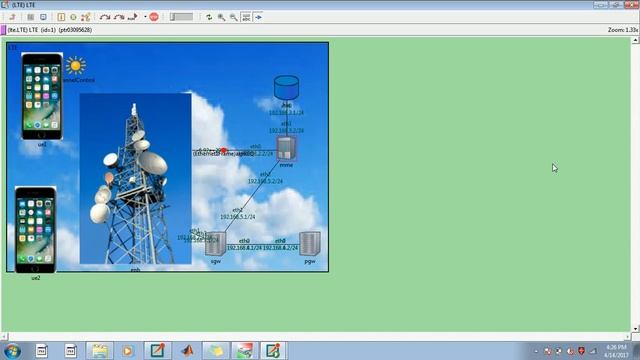Image resolution: width=640 pixels, height=360 pixels.
Task: Click vertical scrollbar down arrow
Action: pos(635,329)
